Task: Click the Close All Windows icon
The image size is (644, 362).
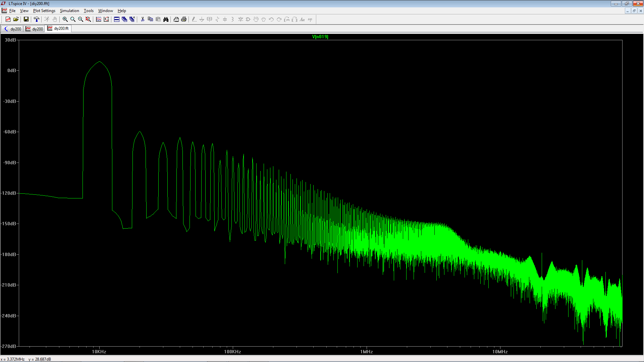Action: tap(132, 19)
